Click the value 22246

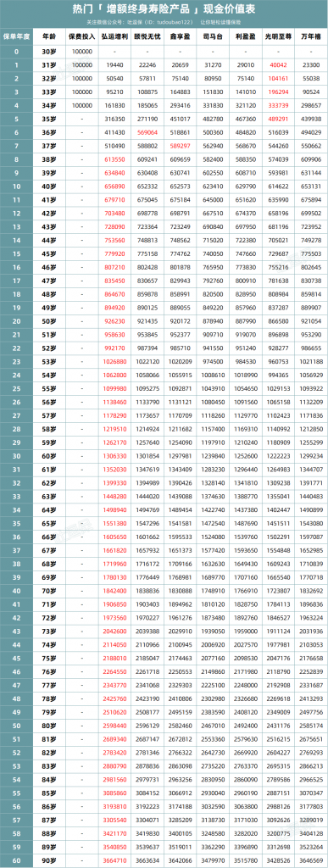pos(147,64)
